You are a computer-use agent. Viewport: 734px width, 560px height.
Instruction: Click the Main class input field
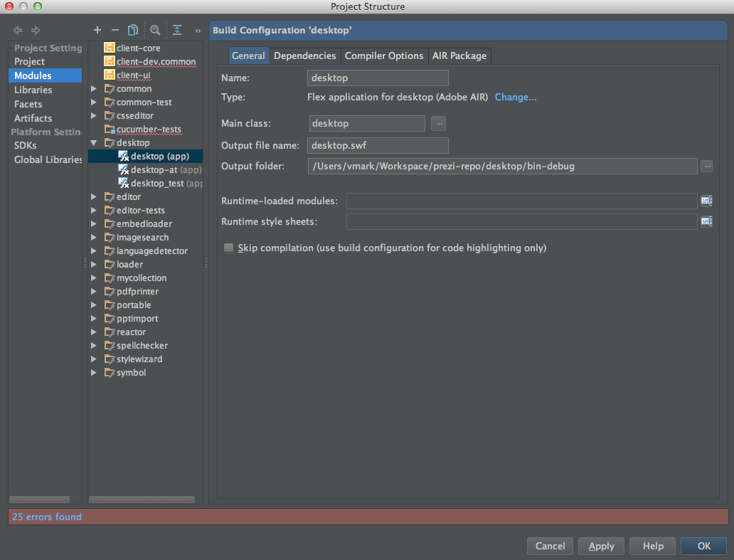point(367,124)
